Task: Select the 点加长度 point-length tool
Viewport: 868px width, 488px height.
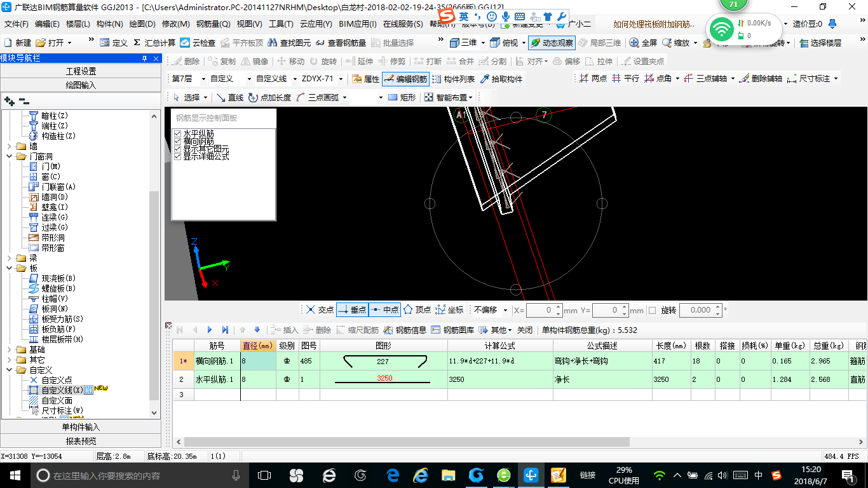Action: (270, 97)
